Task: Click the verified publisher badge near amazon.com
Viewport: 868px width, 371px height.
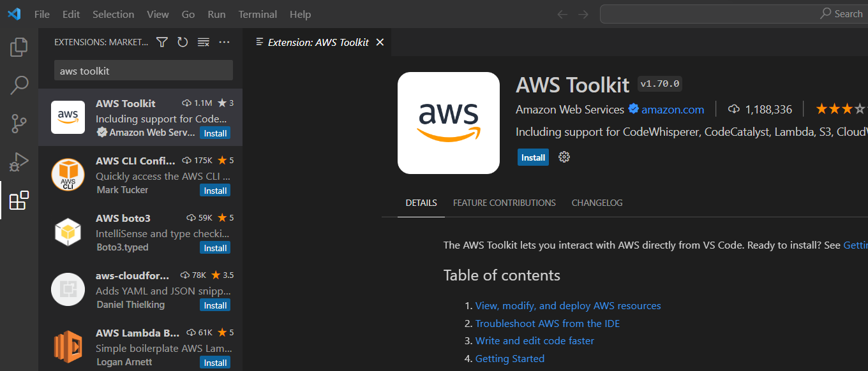Action: click(x=634, y=109)
